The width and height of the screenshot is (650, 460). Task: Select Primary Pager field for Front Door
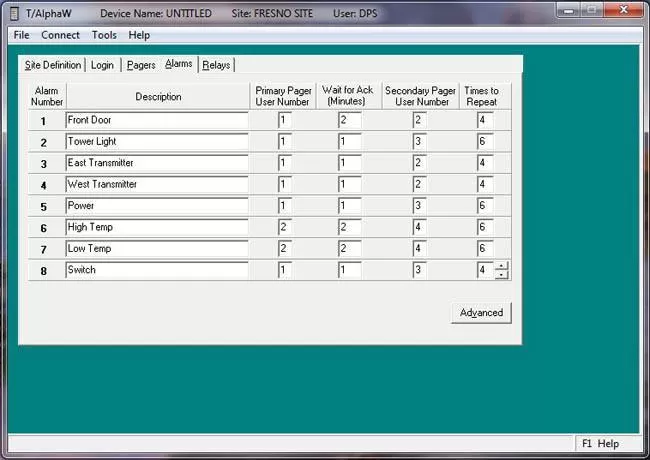point(285,120)
